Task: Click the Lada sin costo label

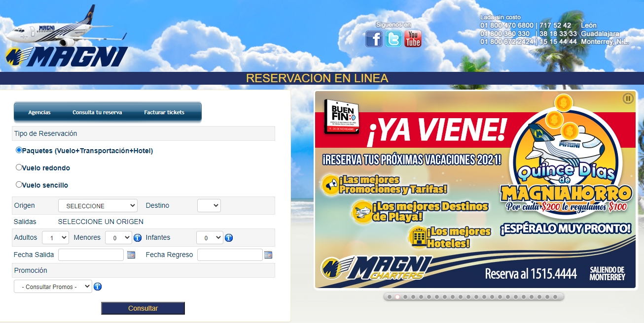Action: [501, 17]
